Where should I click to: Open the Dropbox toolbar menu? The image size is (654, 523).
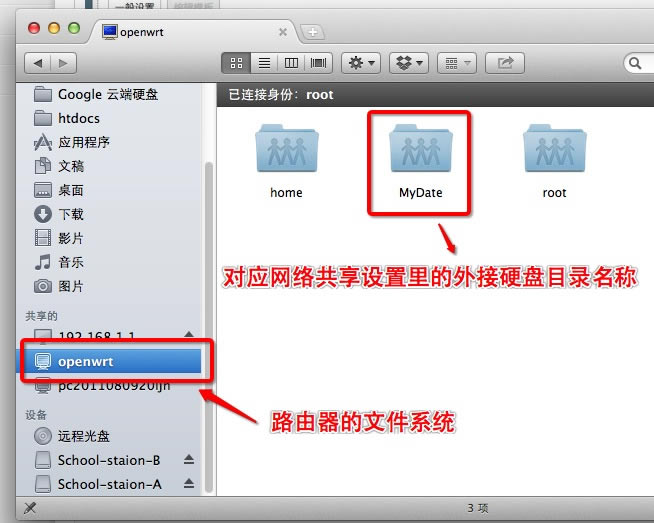tap(409, 63)
